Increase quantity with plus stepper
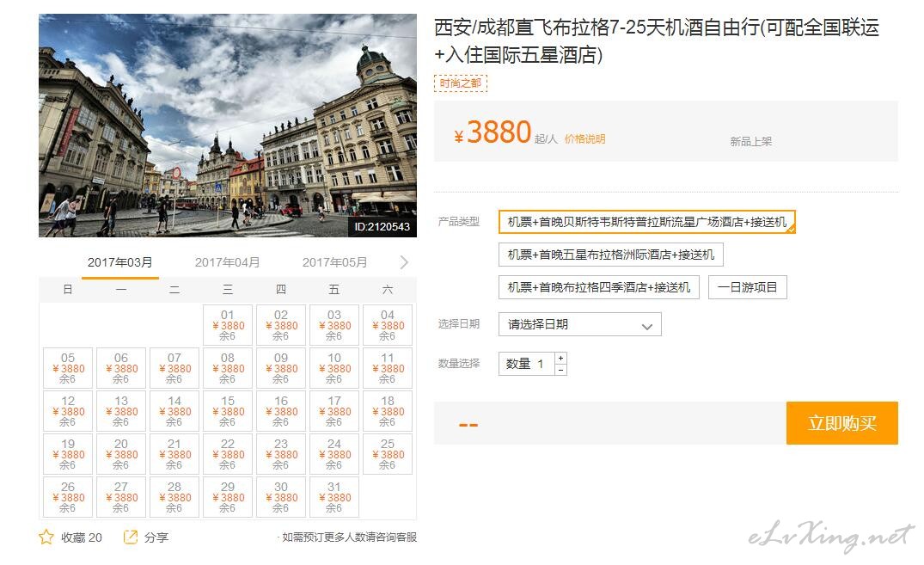924x565 pixels. click(561, 358)
